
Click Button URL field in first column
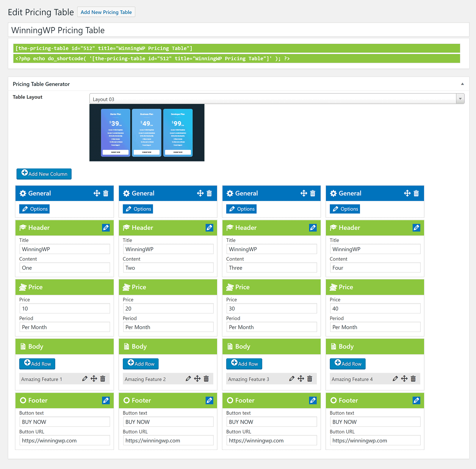[x=65, y=440]
